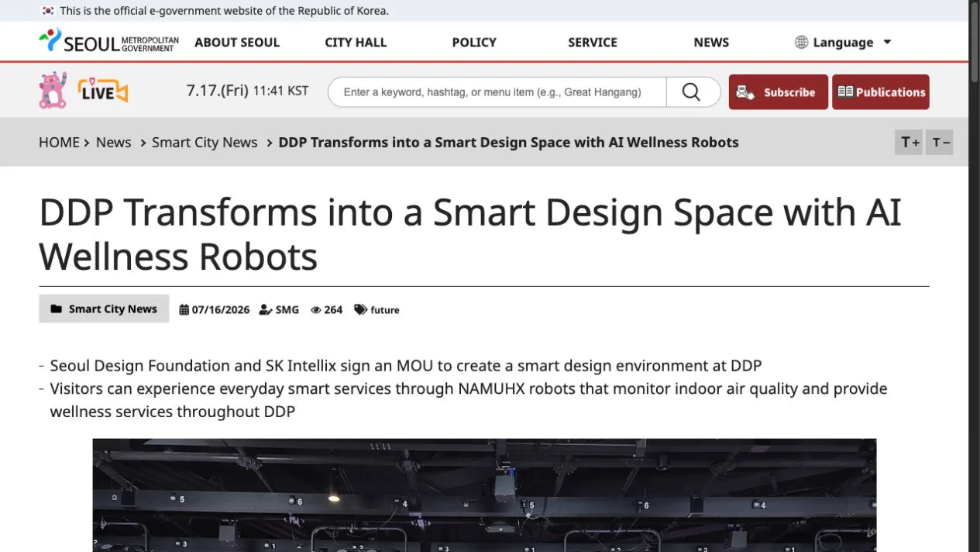Viewport: 980px width, 552px height.
Task: Focus the keyword search input field
Action: point(497,92)
